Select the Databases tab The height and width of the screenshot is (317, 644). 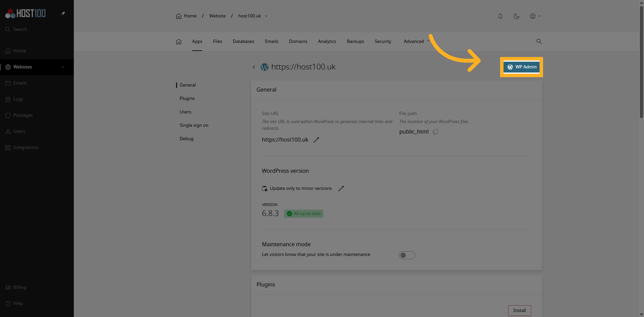tap(244, 41)
